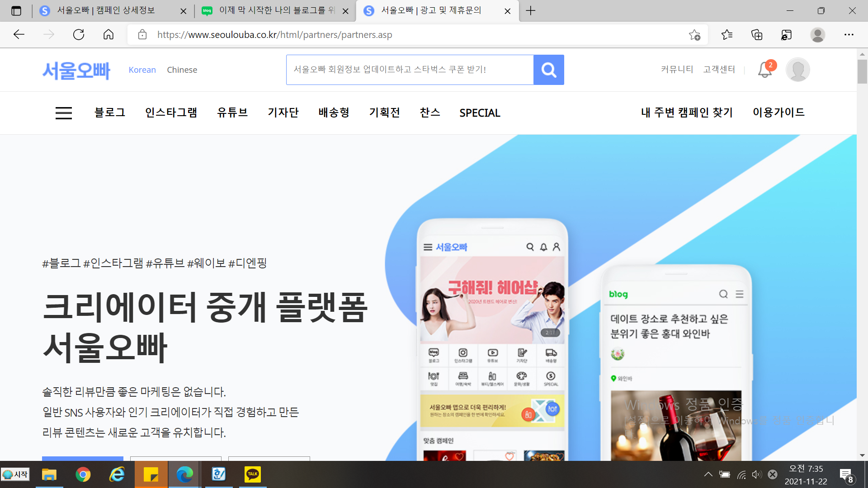Go back to the previous page
This screenshot has height=488, width=868.
[x=19, y=35]
